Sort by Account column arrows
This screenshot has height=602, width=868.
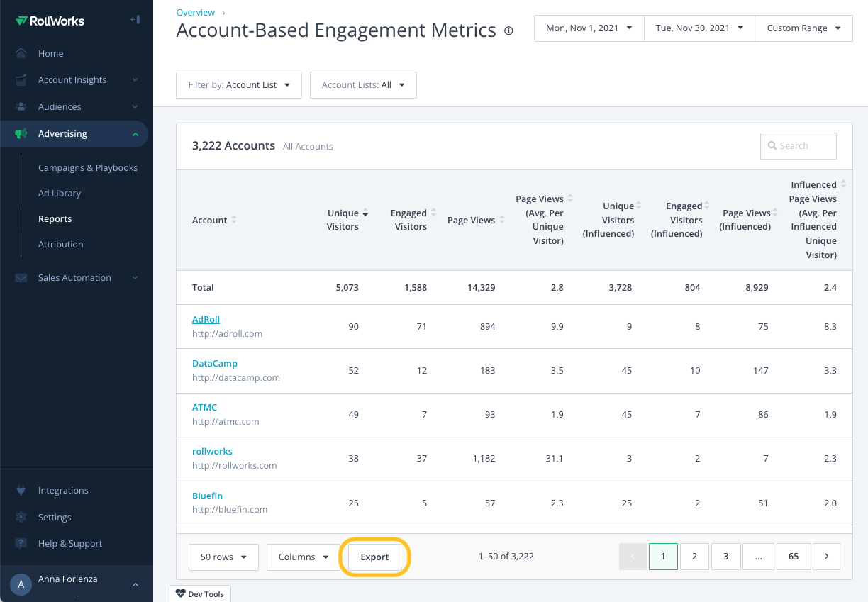point(234,220)
